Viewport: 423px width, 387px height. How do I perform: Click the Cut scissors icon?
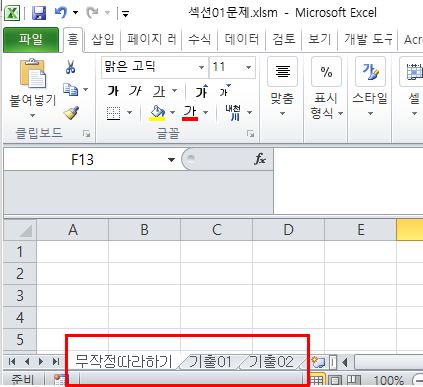point(70,67)
